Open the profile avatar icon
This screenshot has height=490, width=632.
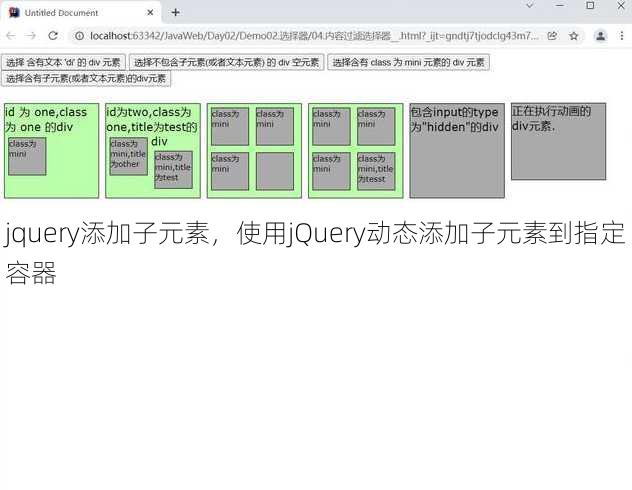click(x=601, y=36)
